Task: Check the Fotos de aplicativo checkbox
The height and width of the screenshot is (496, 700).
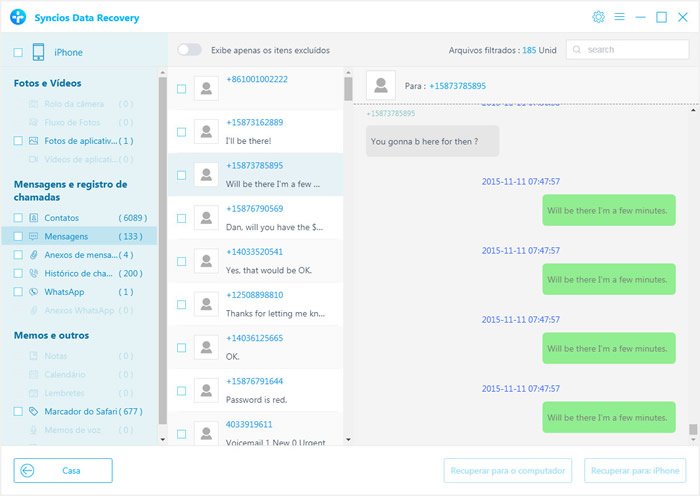Action: (x=18, y=141)
